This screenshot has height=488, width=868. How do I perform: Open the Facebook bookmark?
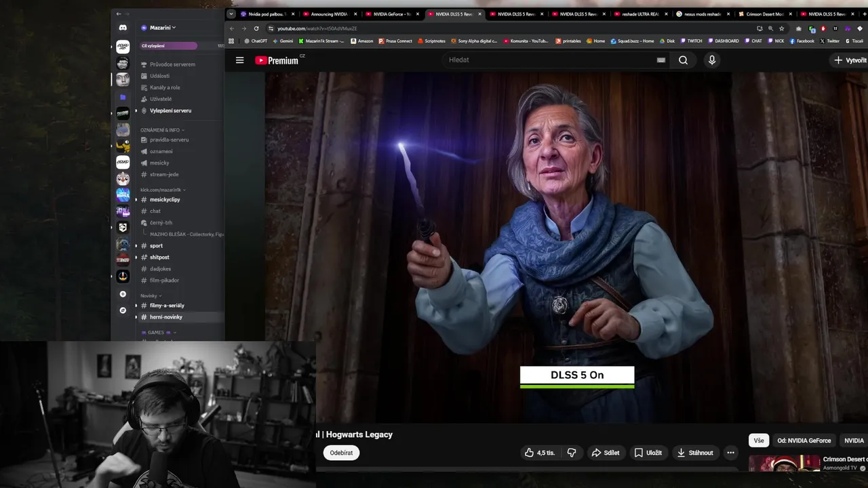802,41
